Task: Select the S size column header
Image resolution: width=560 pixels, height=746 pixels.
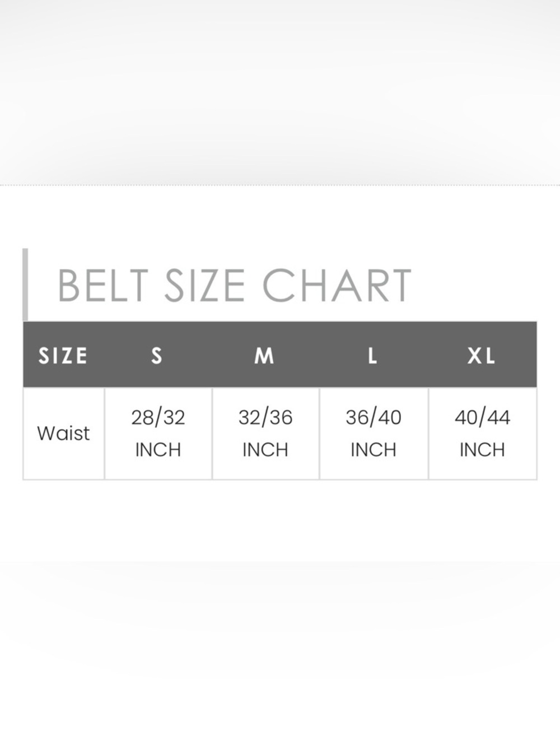Action: coord(157,356)
